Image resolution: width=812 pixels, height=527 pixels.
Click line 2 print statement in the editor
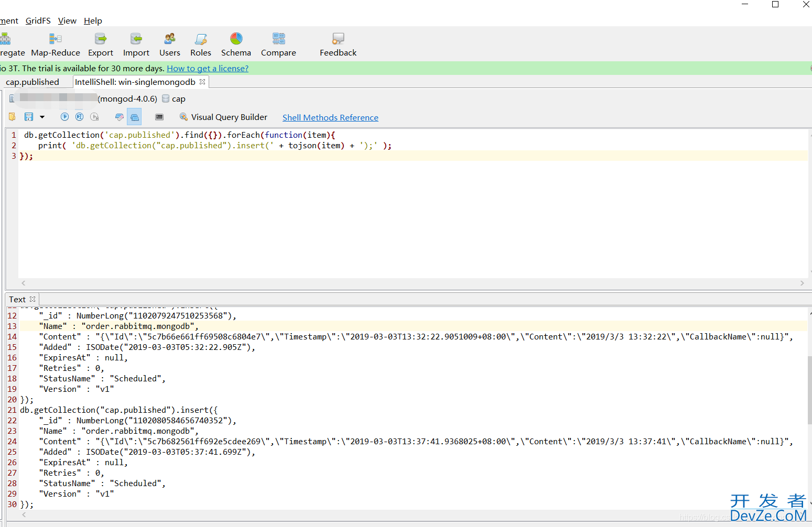pos(215,145)
